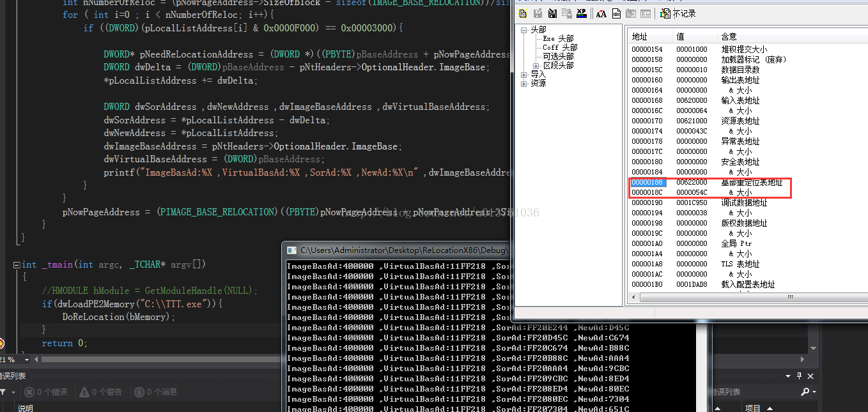Image resolution: width=868 pixels, height=412 pixels.
Task: Toggle the 不记录 (no logging) button
Action: tap(678, 13)
